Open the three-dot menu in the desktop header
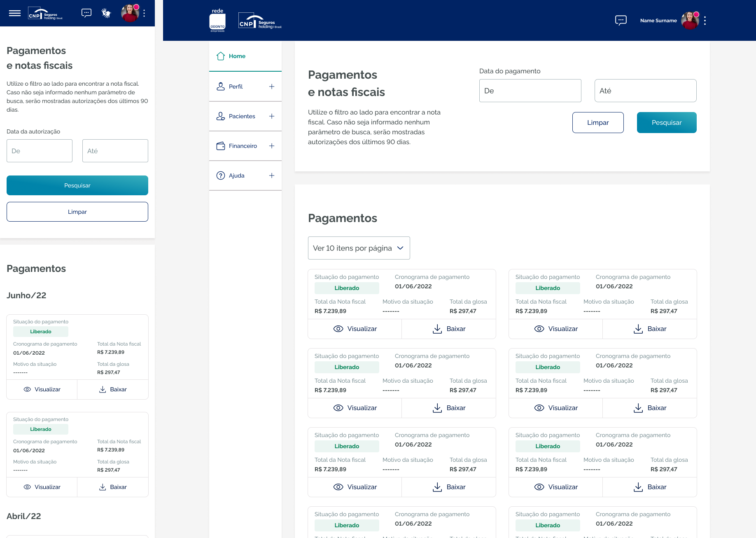The width and height of the screenshot is (756, 538). pyautogui.click(x=705, y=21)
